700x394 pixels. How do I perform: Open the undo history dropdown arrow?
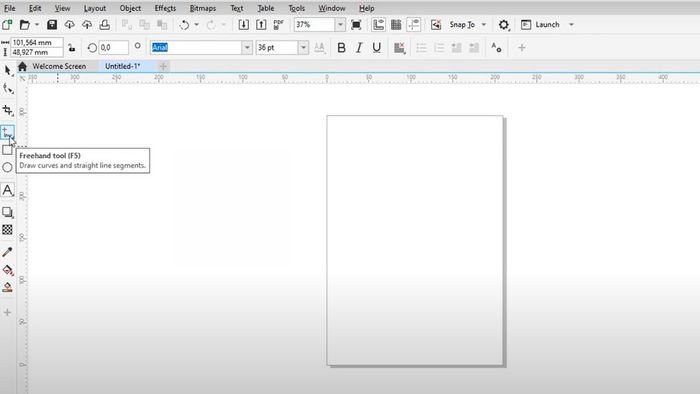pos(196,25)
